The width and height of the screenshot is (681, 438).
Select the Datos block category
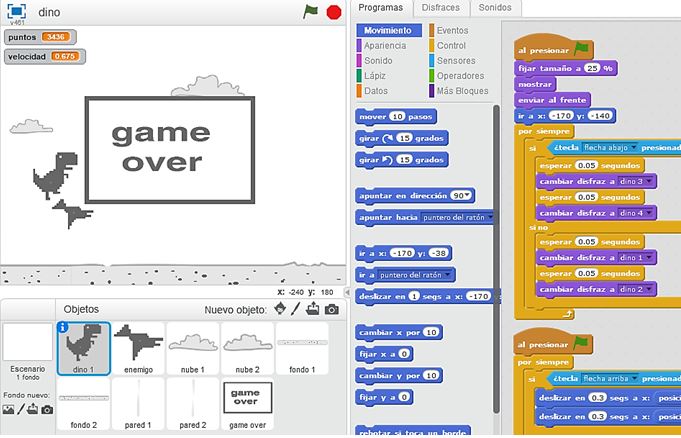pyautogui.click(x=376, y=91)
